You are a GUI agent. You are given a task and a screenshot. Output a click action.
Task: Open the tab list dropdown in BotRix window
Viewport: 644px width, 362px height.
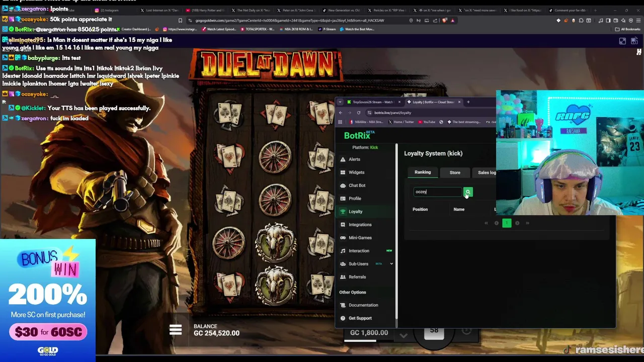click(x=340, y=102)
